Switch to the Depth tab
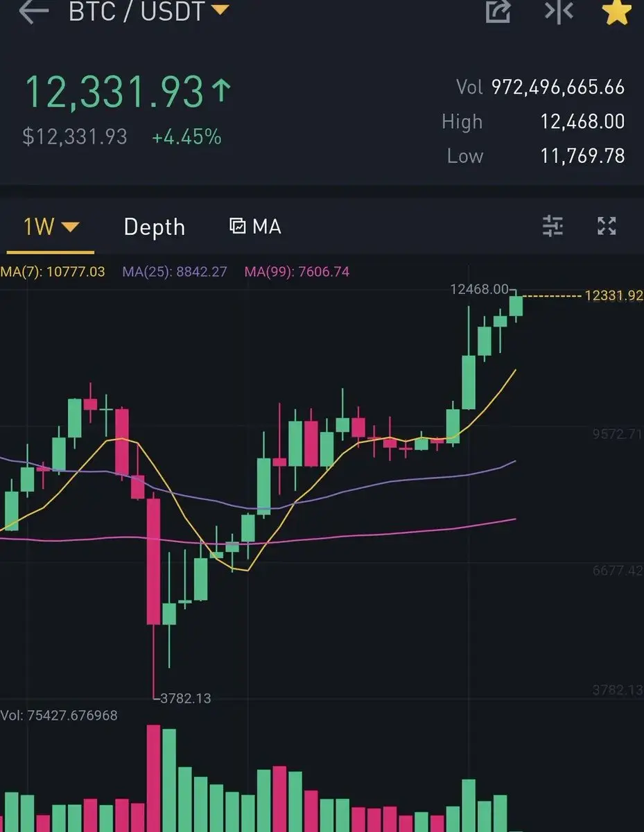Image resolution: width=644 pixels, height=832 pixels. [x=154, y=227]
